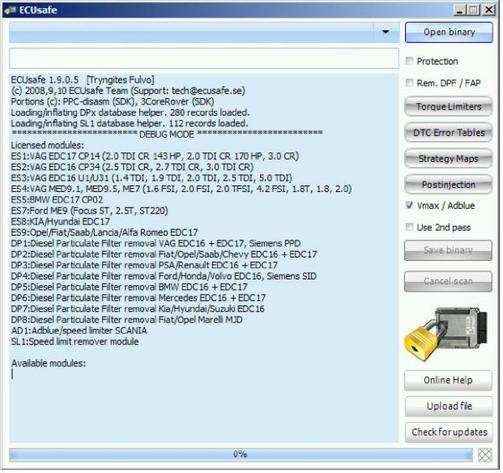Enable the Protection checkbox
Image resolution: width=503 pixels, height=473 pixels.
click(x=409, y=61)
